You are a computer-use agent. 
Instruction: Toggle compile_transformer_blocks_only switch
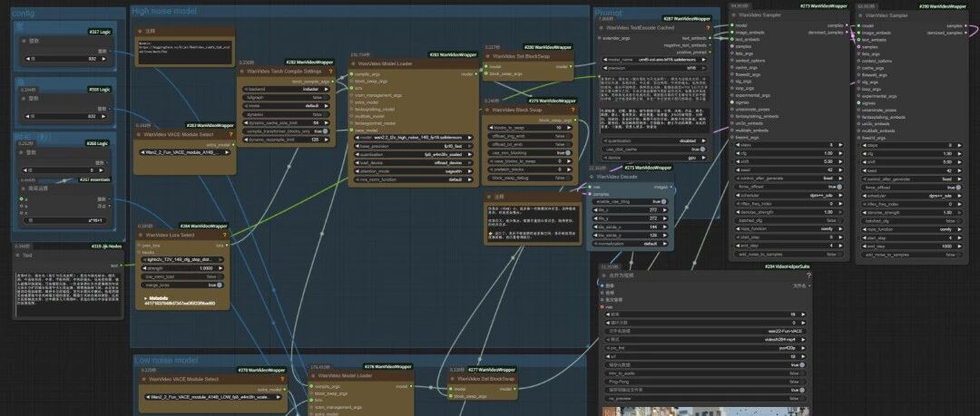coord(288,131)
